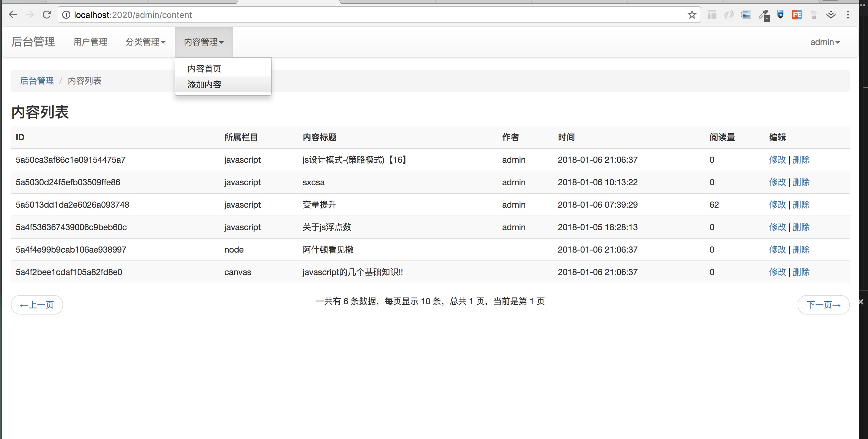
Task: Click the browser back arrow
Action: pyautogui.click(x=13, y=15)
